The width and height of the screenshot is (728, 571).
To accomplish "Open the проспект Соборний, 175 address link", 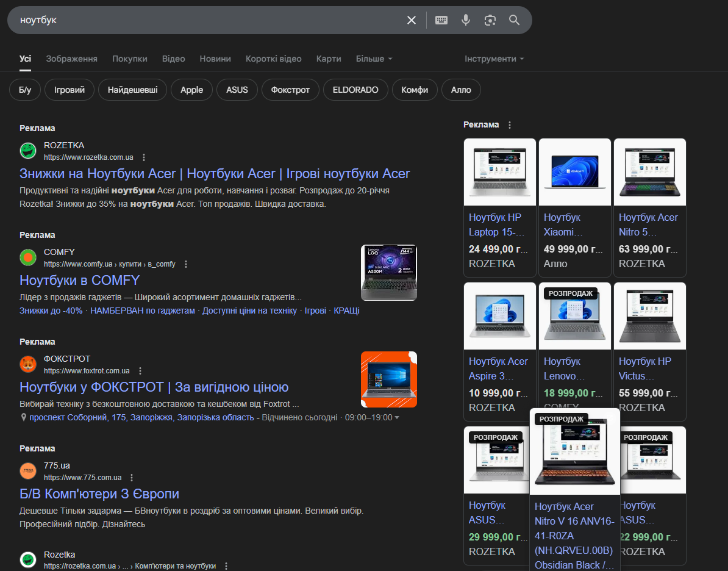I will tap(141, 418).
